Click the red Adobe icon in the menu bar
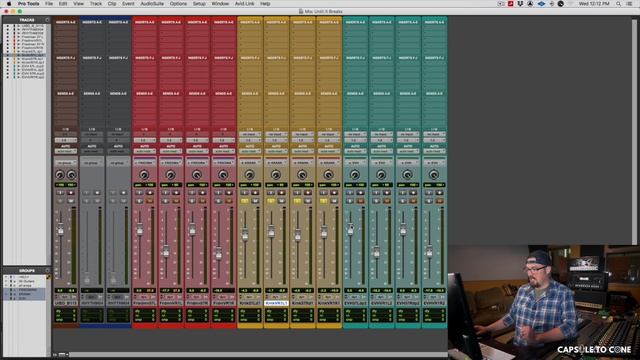 pyautogui.click(x=511, y=4)
